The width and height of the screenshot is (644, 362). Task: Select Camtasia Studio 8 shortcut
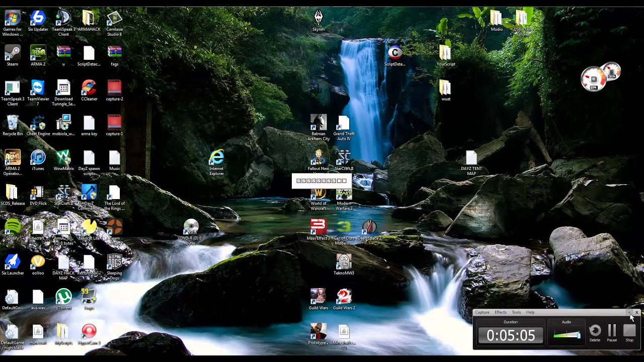tap(114, 23)
